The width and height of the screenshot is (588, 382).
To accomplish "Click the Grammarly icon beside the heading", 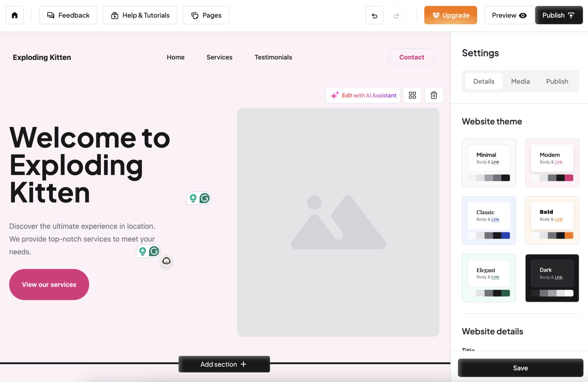I will tap(204, 198).
